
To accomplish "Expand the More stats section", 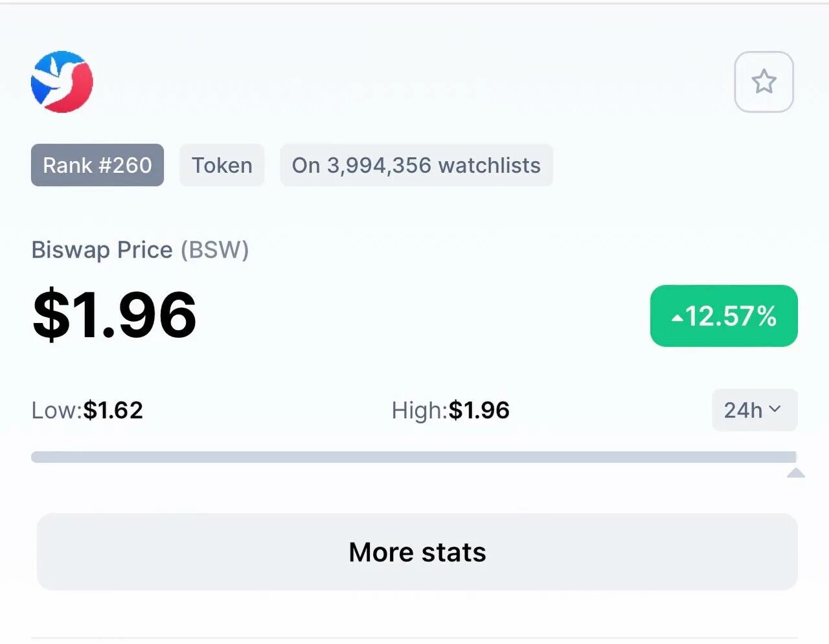I will [x=417, y=552].
